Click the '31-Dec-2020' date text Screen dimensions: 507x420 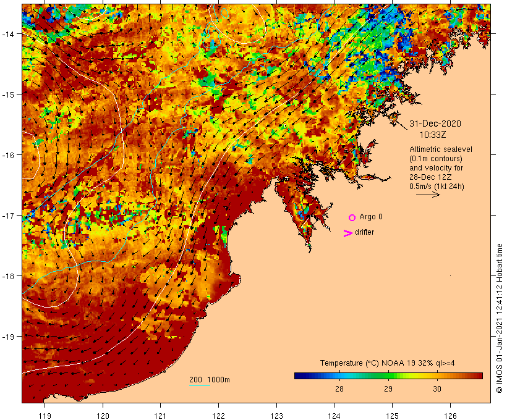pos(435,124)
